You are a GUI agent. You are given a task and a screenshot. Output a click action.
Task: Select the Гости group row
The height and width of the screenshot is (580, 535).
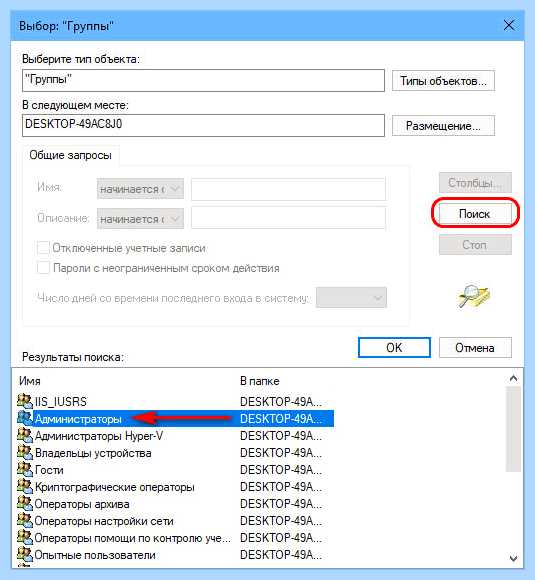click(175, 470)
